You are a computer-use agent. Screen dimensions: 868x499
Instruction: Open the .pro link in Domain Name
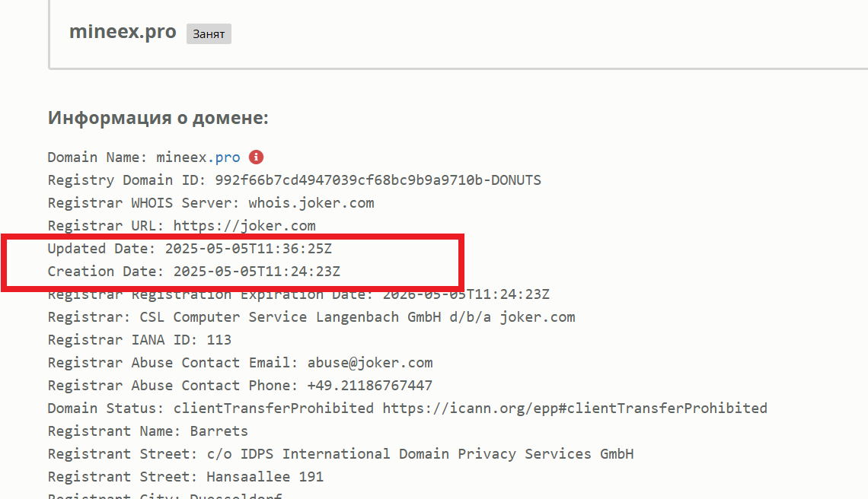pyautogui.click(x=224, y=157)
